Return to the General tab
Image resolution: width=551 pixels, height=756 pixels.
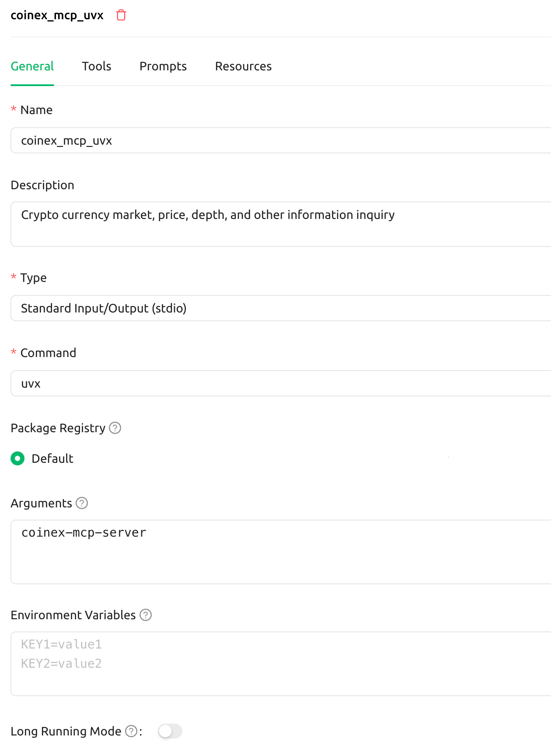click(32, 66)
